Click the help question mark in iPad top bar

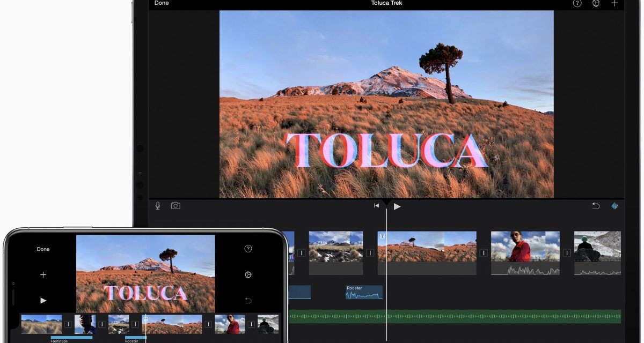(577, 3)
